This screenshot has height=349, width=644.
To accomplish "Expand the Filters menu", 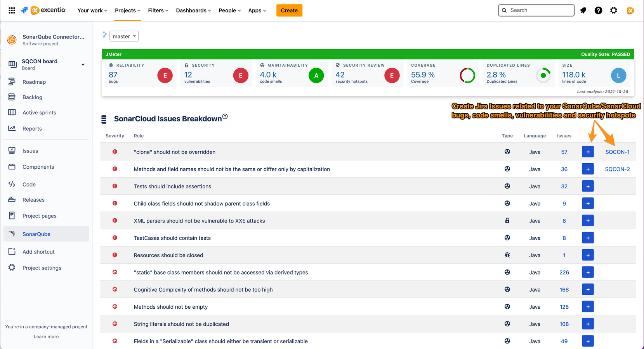I will click(x=158, y=10).
